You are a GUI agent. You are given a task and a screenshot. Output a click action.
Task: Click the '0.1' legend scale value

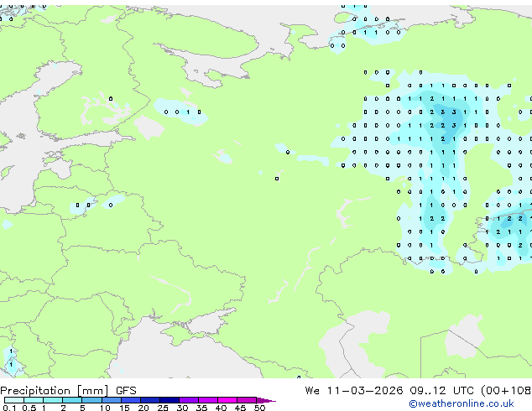tap(10, 408)
